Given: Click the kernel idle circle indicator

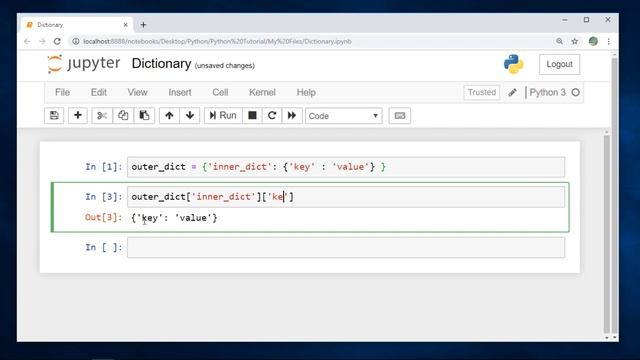Looking at the screenshot, I should (576, 93).
